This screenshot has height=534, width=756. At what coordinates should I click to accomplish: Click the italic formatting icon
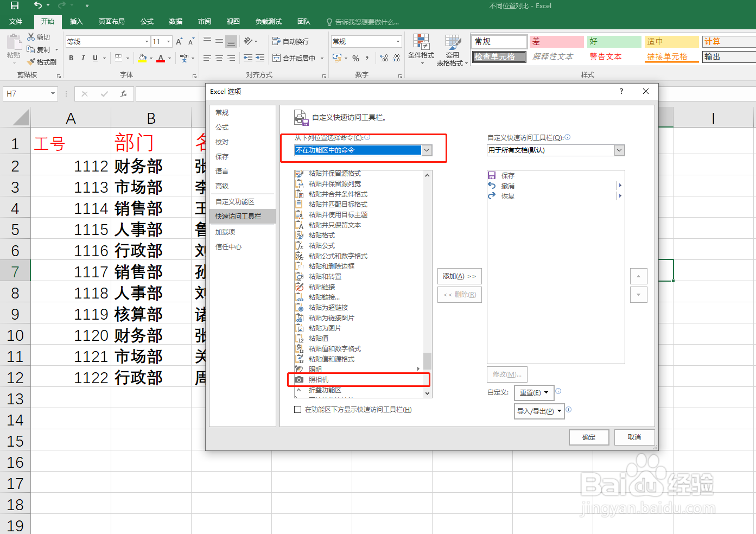coord(82,57)
